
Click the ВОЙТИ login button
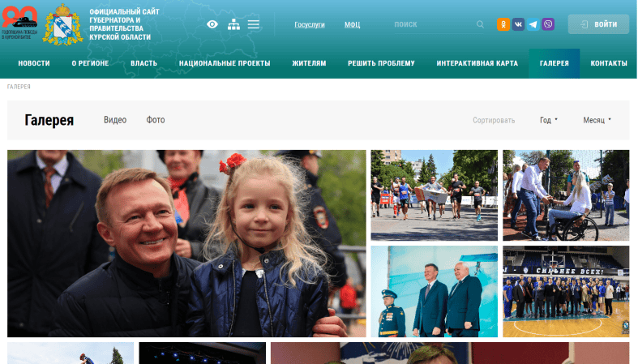[598, 24]
